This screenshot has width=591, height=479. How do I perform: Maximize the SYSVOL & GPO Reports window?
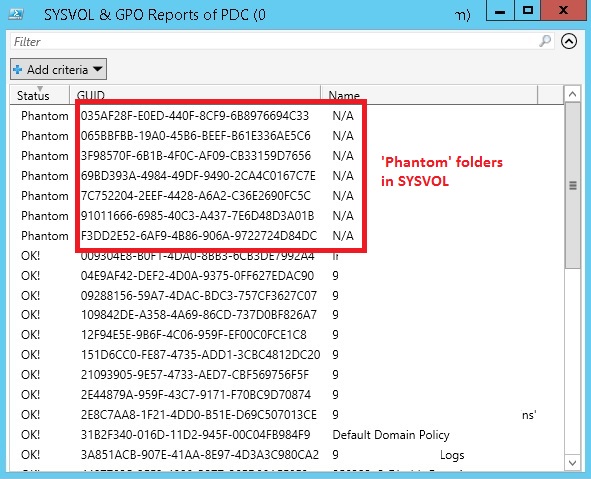click(x=527, y=11)
